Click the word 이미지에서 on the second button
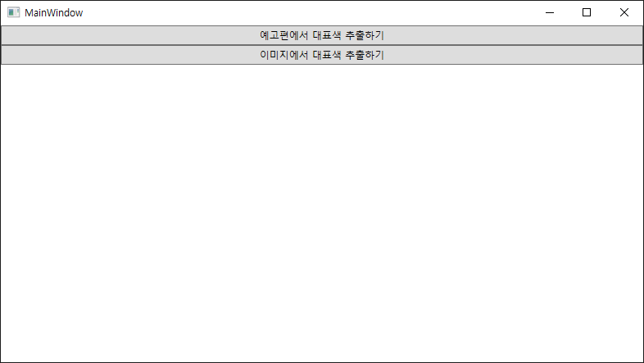The width and height of the screenshot is (644, 363). click(x=283, y=55)
